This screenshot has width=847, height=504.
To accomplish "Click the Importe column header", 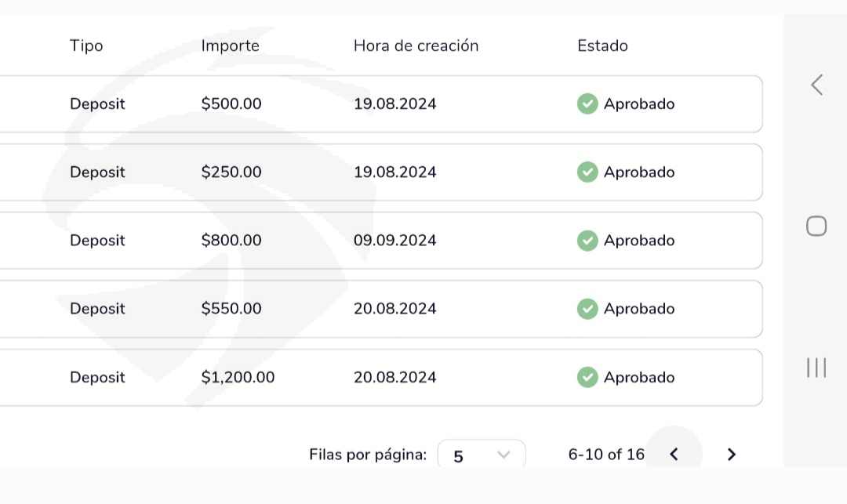I will point(230,45).
